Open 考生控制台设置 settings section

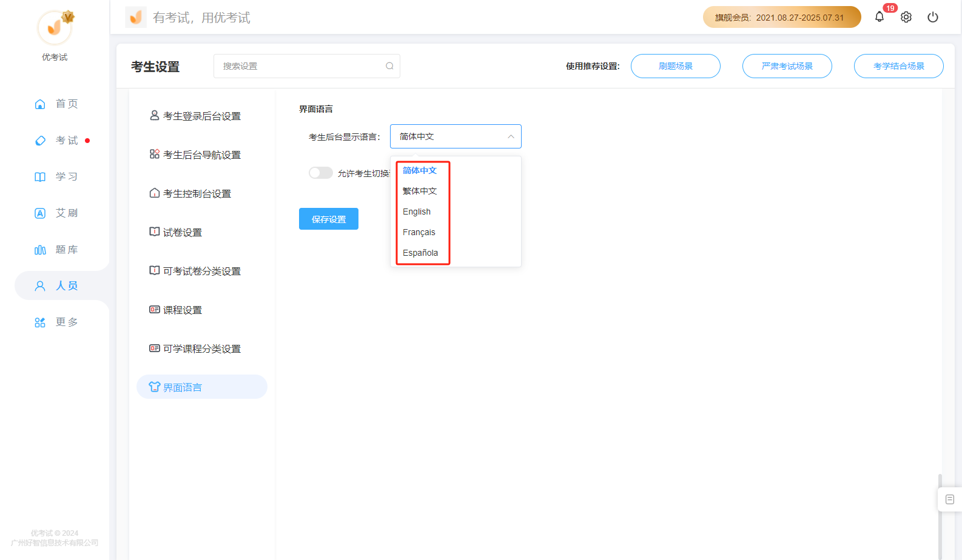pos(202,193)
